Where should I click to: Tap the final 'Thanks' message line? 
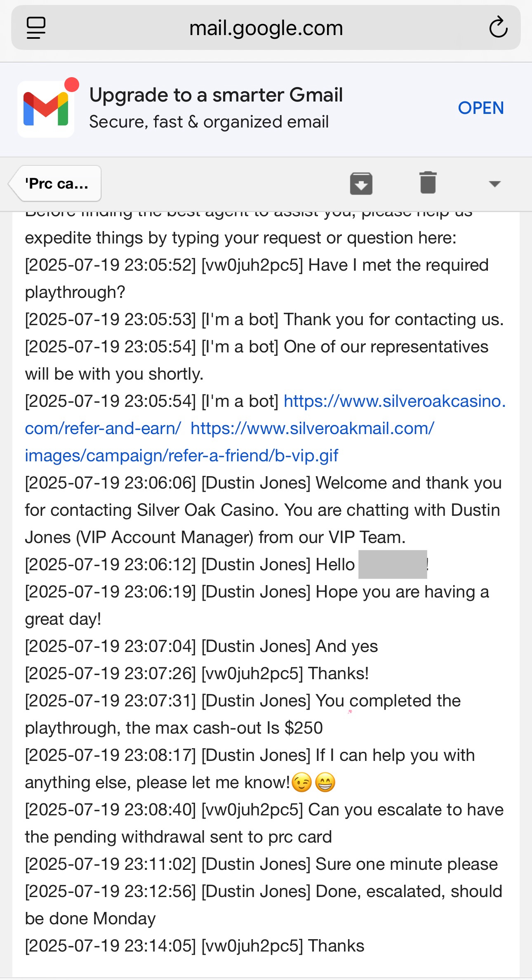(x=195, y=946)
